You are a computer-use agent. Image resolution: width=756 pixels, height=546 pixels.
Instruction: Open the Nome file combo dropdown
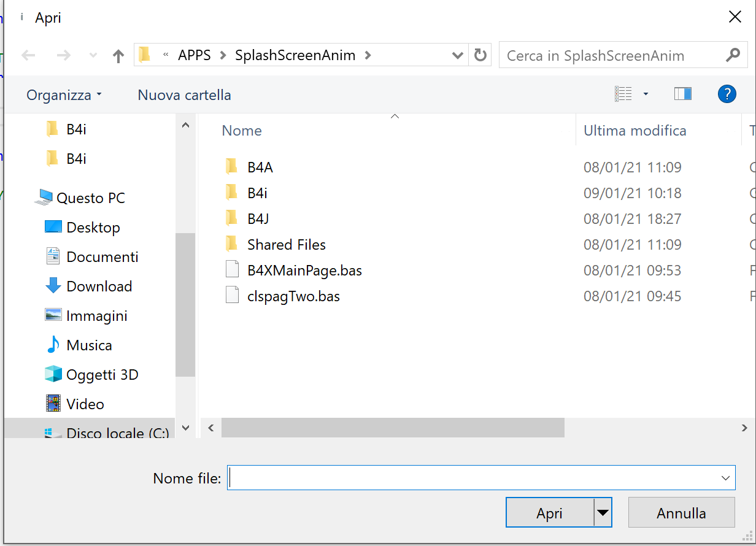pyautogui.click(x=725, y=478)
